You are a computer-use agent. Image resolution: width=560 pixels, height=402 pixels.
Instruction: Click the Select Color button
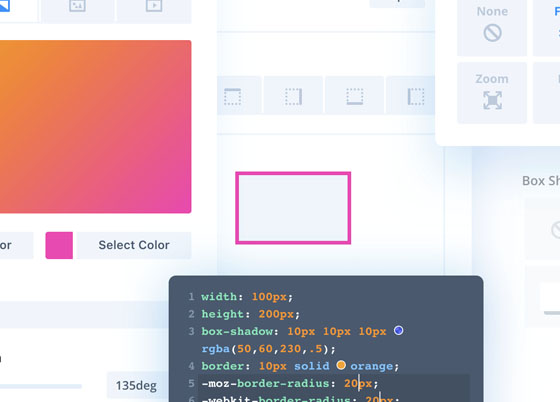click(134, 245)
